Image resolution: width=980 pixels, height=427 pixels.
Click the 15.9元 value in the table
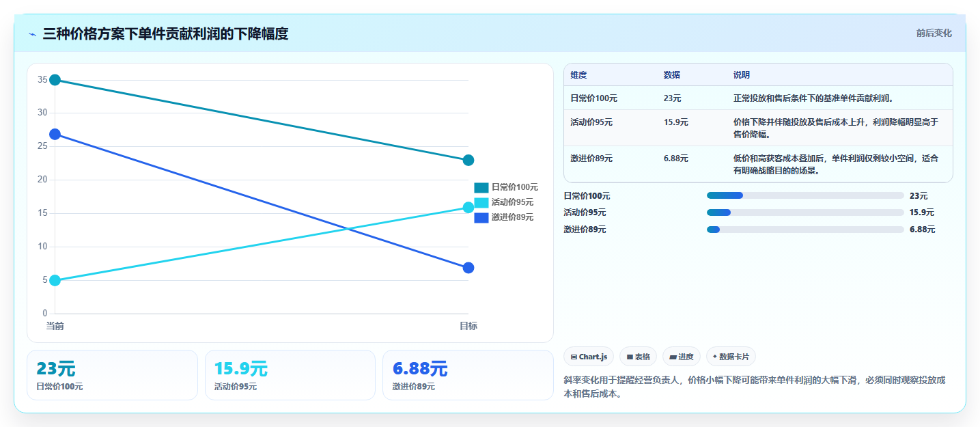click(x=675, y=122)
